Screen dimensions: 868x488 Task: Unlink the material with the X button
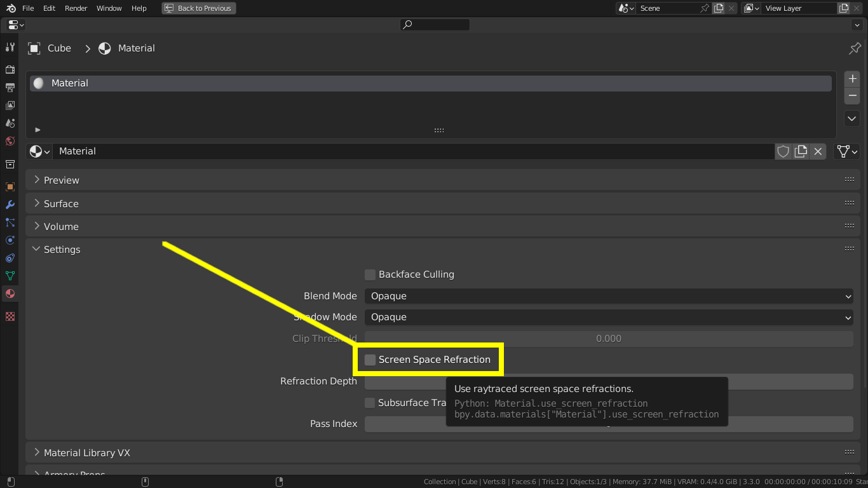(818, 151)
